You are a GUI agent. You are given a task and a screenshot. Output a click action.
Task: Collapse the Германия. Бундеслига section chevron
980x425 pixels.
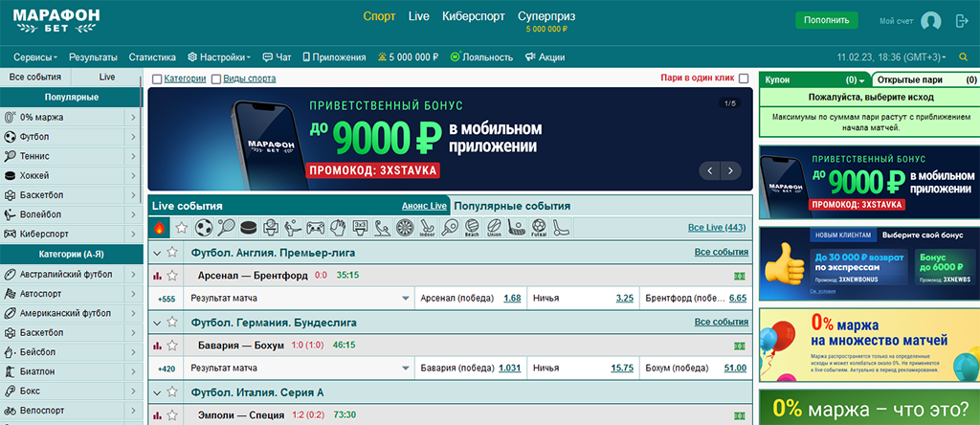[x=158, y=324]
